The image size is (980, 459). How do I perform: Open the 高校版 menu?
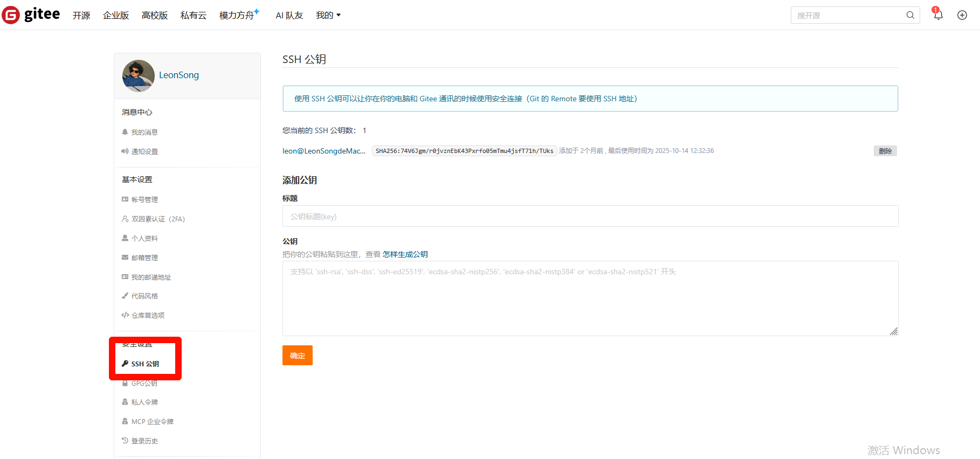point(155,15)
